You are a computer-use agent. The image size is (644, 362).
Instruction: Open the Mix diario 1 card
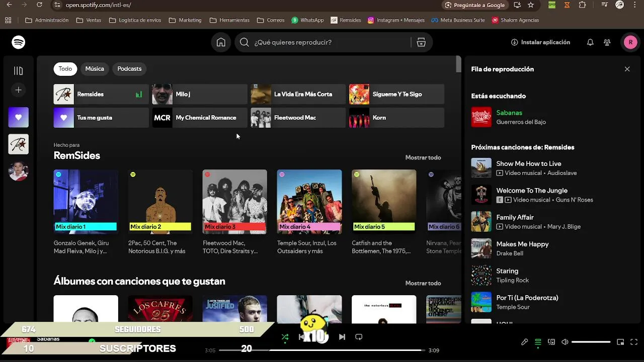coord(86,211)
